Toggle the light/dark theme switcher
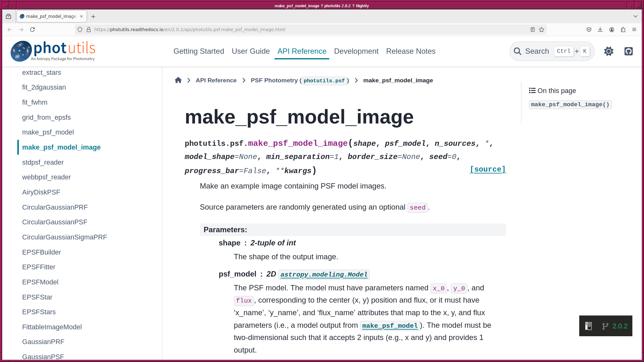 coord(608,51)
